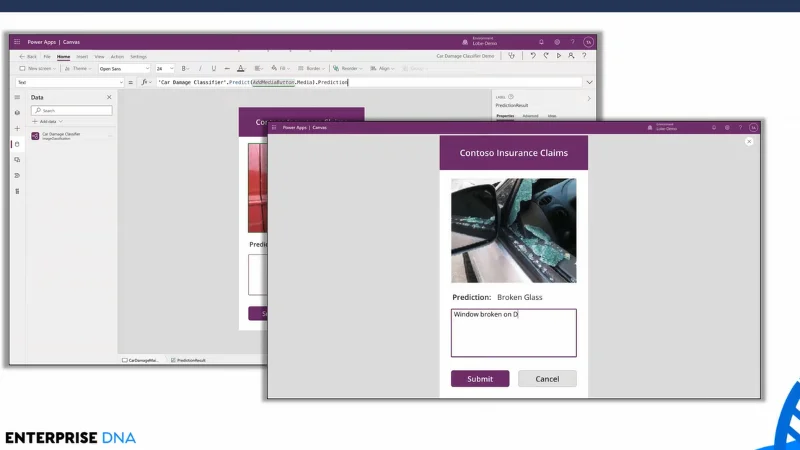Open the app launcher waffle in the back Power Apps window
Screen dimensions: 800x450
click(x=17, y=42)
